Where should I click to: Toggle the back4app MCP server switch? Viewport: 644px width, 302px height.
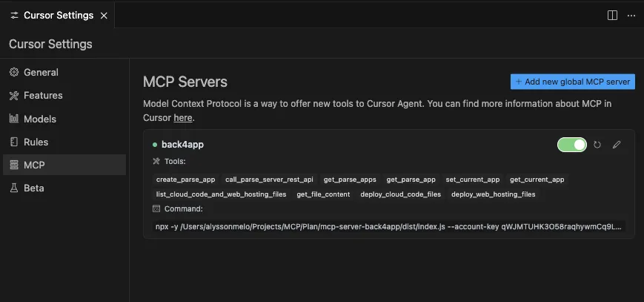click(571, 145)
